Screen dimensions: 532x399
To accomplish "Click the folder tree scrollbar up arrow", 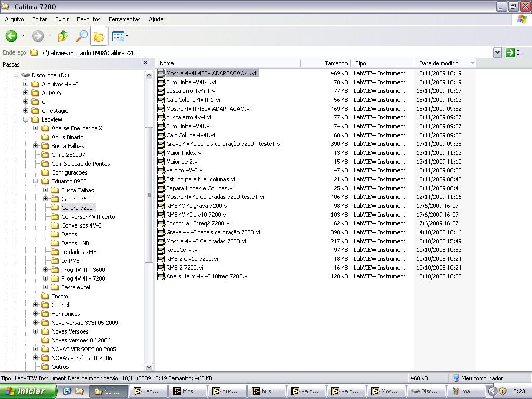I will tap(149, 75).
